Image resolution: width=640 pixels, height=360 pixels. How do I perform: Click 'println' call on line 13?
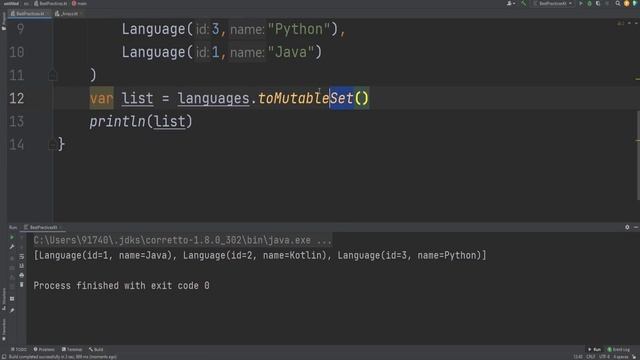point(118,122)
